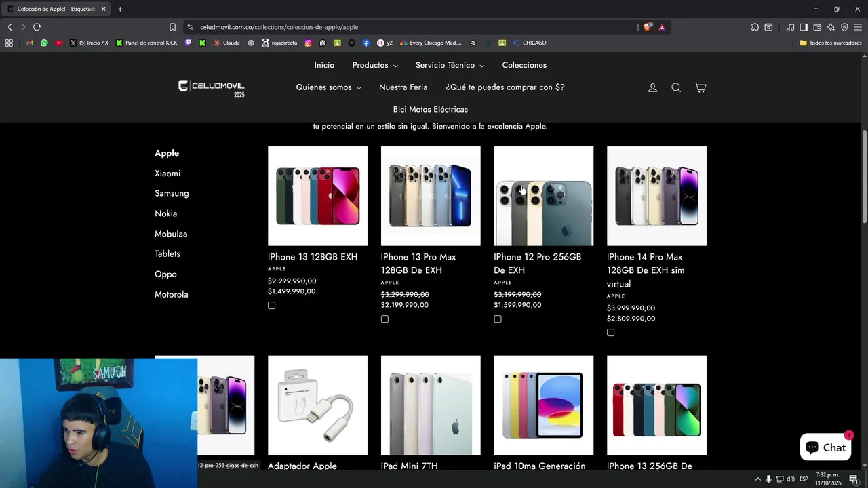Open Nuestra Feria menu item
Image resolution: width=868 pixels, height=488 pixels.
point(403,87)
